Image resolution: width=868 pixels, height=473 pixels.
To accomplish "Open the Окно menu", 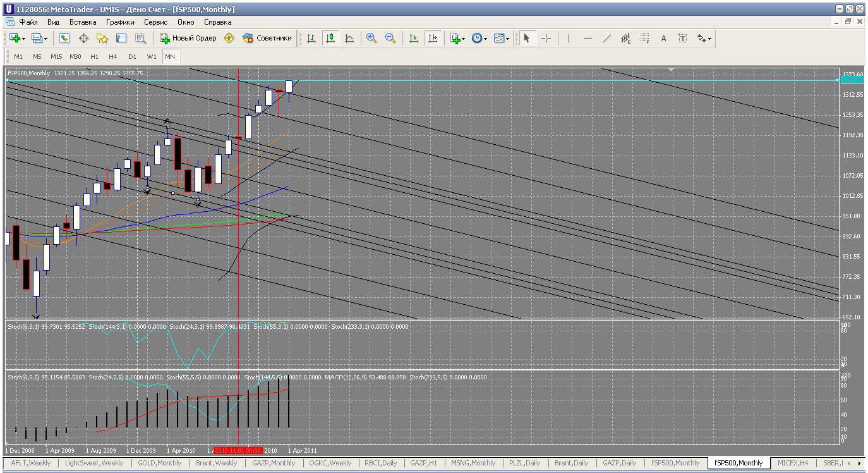I will coord(186,21).
